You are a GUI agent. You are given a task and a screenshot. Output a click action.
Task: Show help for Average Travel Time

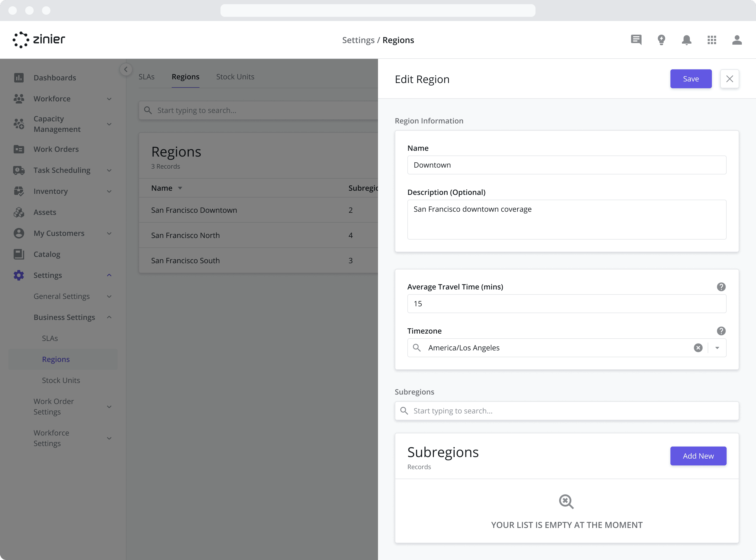(x=721, y=287)
